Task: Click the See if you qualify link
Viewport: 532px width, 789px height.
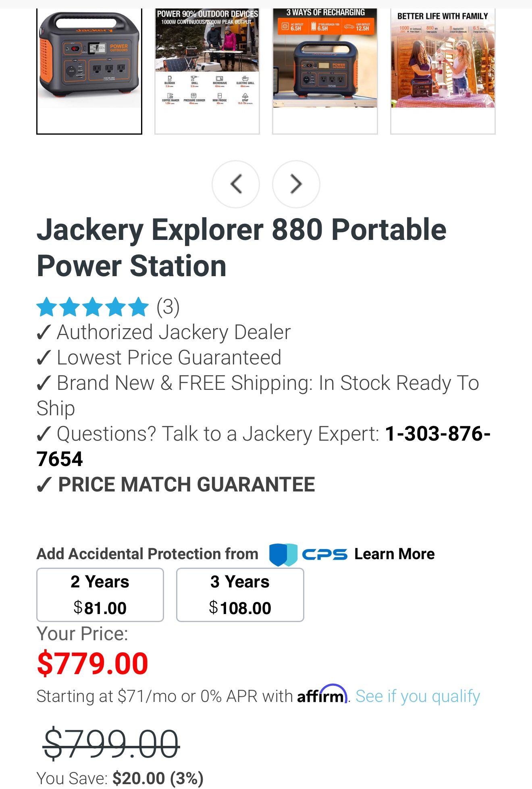Action: pyautogui.click(x=418, y=696)
